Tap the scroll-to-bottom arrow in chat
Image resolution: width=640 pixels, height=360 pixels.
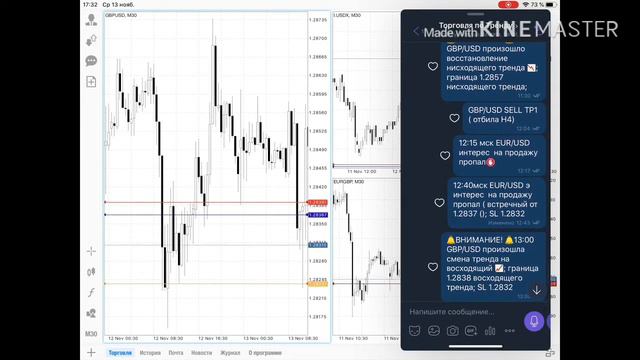tap(536, 290)
